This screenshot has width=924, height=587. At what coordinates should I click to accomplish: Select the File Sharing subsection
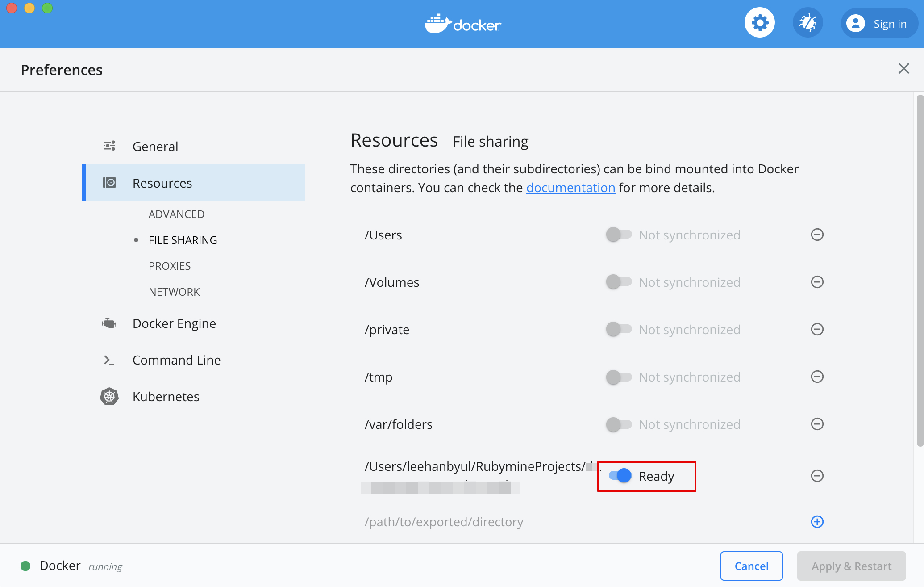point(183,240)
